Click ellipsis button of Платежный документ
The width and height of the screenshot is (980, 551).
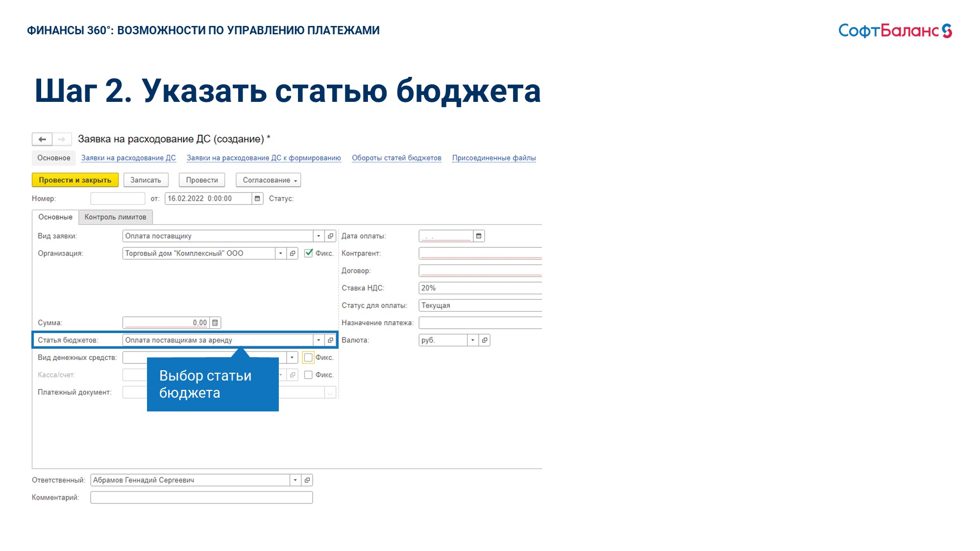330,392
